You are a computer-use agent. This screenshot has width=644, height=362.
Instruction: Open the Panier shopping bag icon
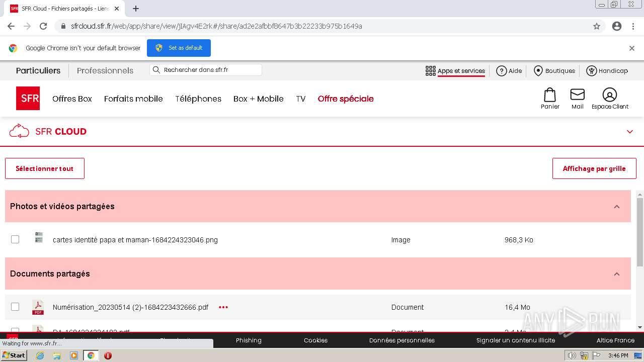pyautogui.click(x=550, y=95)
